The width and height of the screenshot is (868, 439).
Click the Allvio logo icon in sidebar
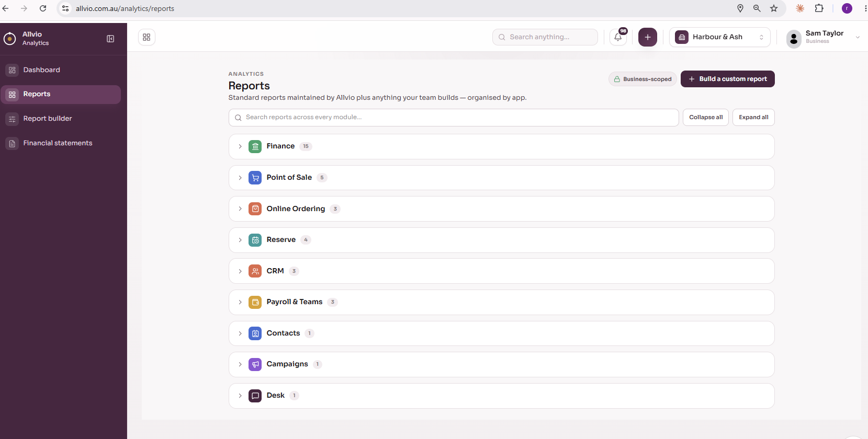(9, 39)
